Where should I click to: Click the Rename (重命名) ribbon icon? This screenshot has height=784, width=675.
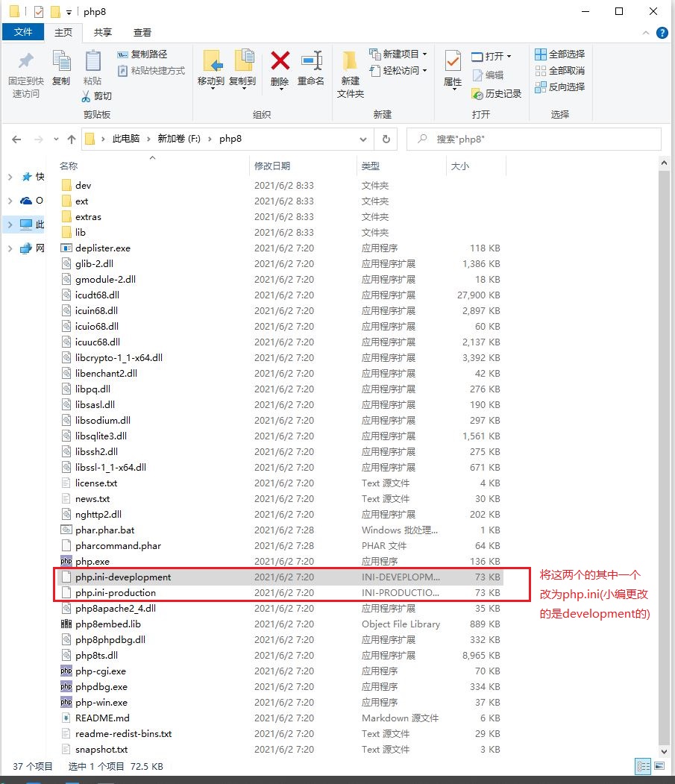pos(311,61)
